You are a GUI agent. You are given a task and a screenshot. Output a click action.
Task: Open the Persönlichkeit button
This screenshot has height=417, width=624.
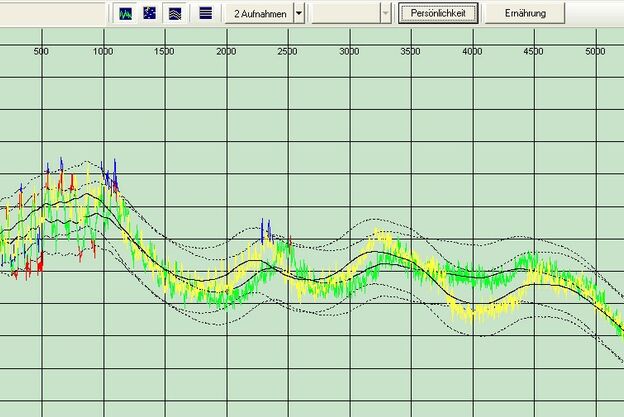438,13
